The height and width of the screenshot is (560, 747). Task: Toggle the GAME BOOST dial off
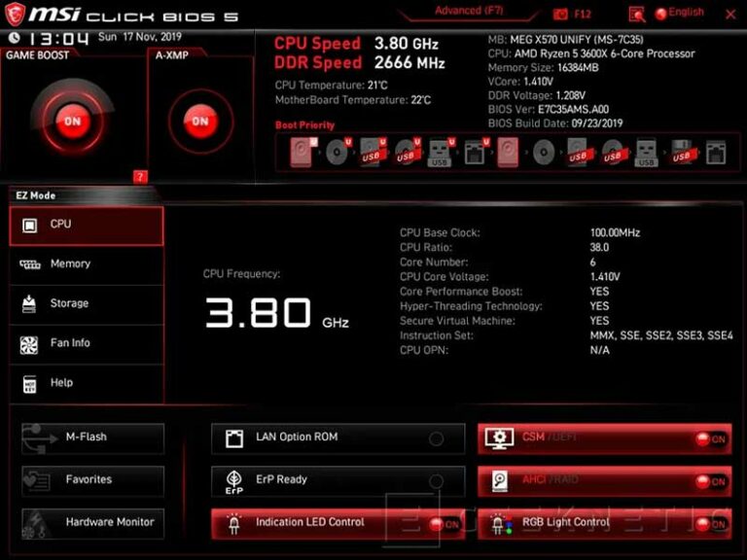(71, 122)
